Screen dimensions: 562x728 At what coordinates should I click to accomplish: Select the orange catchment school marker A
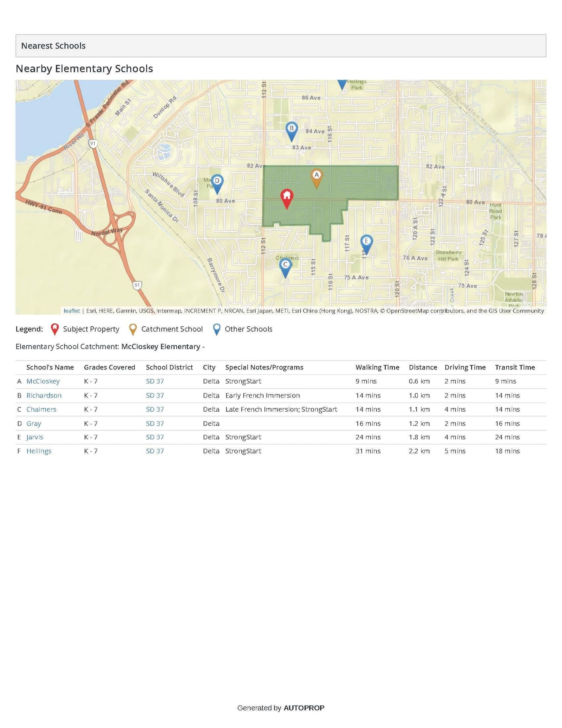pos(316,178)
